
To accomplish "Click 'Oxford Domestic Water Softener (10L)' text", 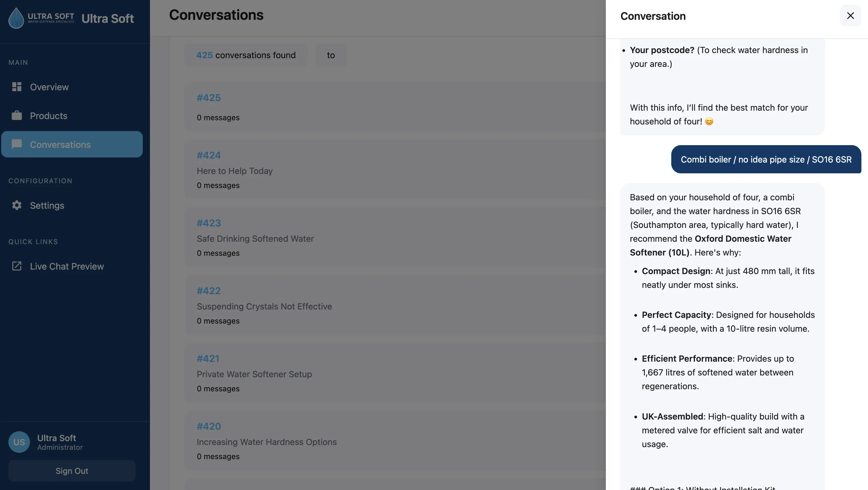I will click(711, 246).
